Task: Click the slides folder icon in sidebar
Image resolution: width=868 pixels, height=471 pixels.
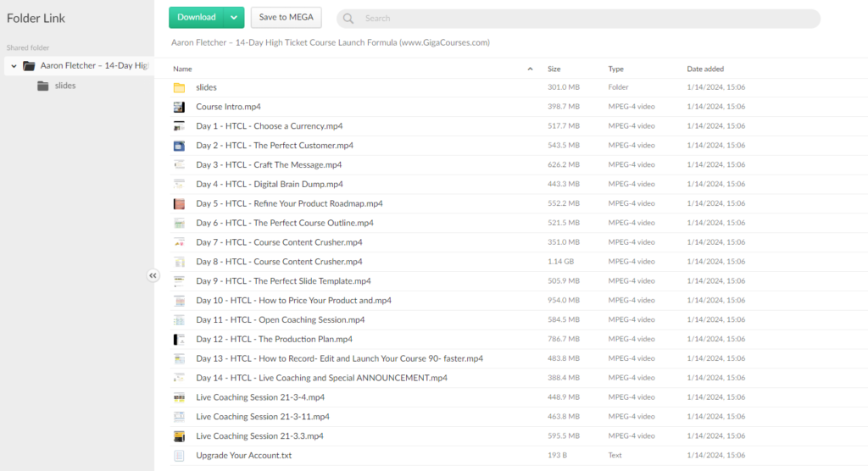Action: tap(43, 86)
